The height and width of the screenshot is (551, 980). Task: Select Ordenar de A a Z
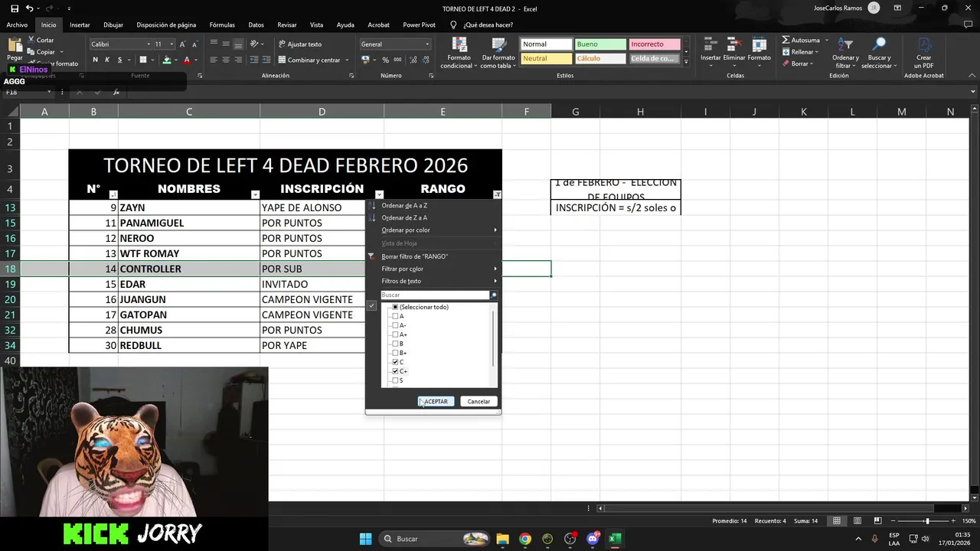(404, 205)
